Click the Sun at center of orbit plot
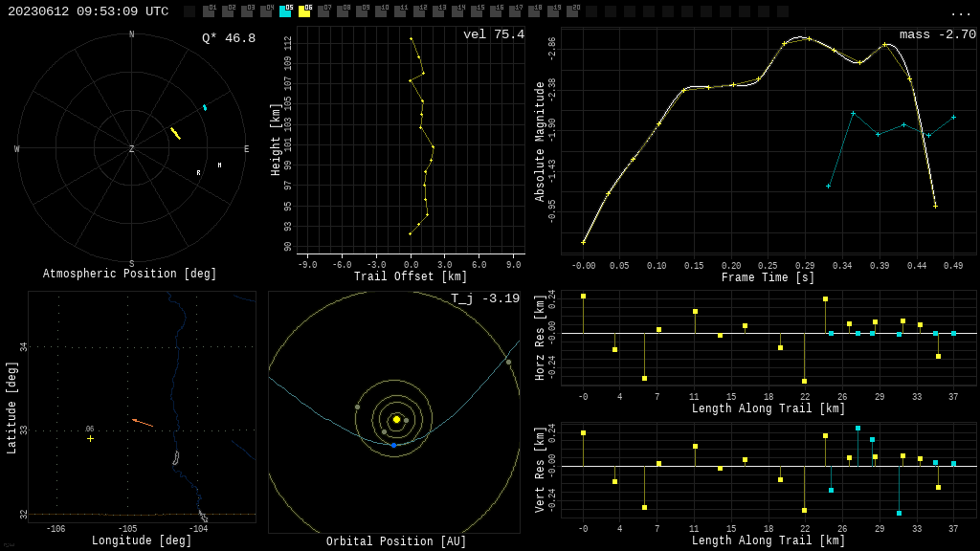This screenshot has width=980, height=551. coord(396,419)
